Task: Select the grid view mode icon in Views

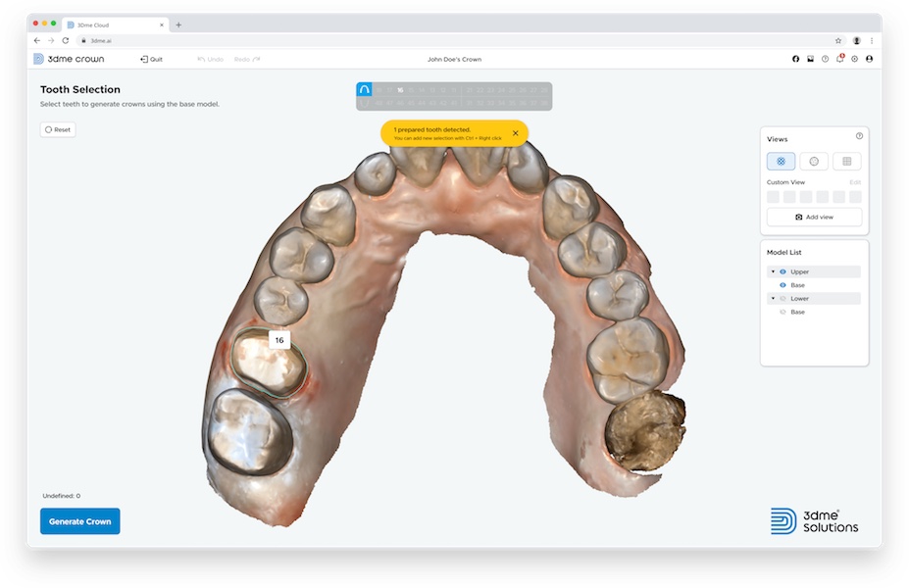Action: click(x=846, y=161)
